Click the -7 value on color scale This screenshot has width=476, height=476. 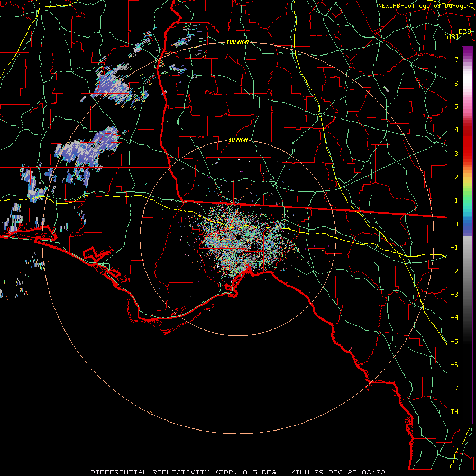click(x=454, y=388)
